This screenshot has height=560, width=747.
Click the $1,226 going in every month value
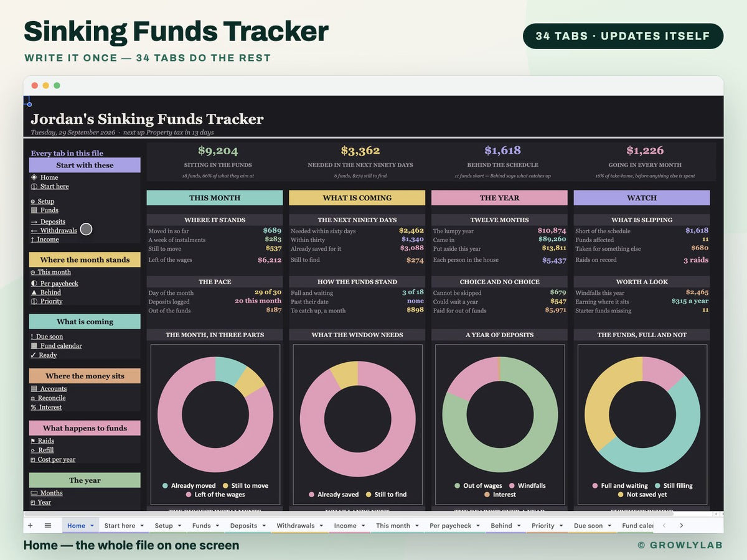click(645, 151)
